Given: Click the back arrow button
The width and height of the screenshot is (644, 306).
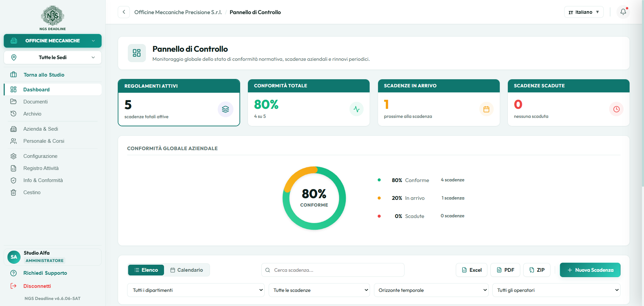Looking at the screenshot, I should [124, 12].
